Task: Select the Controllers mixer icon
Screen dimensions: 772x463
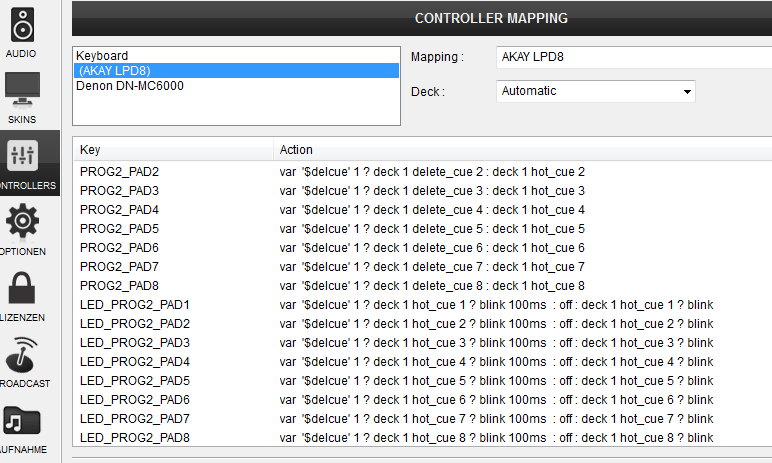Action: tap(22, 156)
